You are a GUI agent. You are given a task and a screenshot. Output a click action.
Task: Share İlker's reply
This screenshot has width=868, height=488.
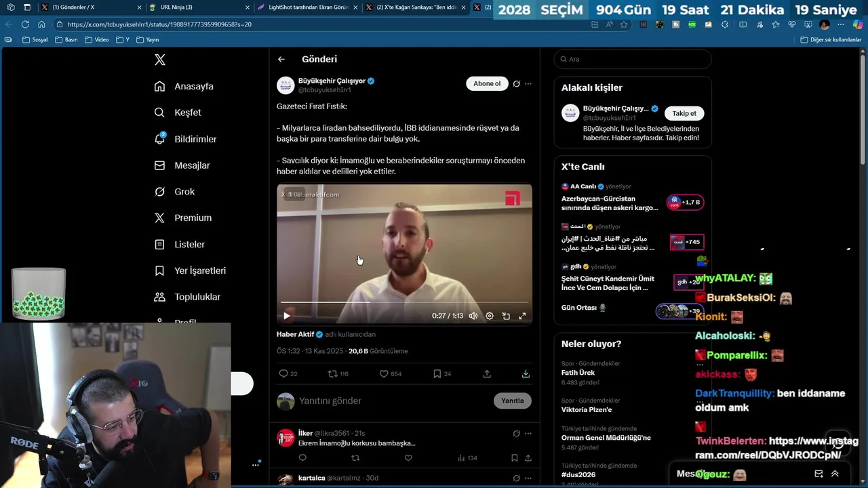click(528, 458)
